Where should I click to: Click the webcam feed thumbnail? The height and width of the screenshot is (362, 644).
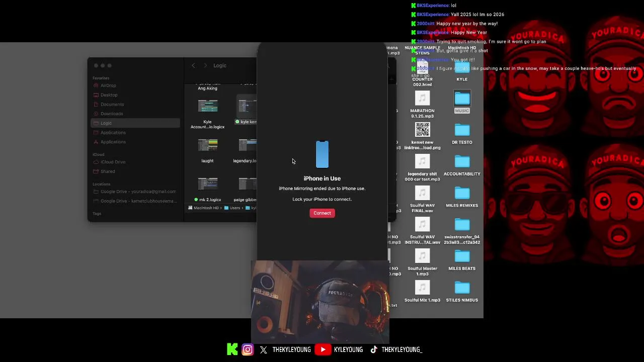coord(320,302)
